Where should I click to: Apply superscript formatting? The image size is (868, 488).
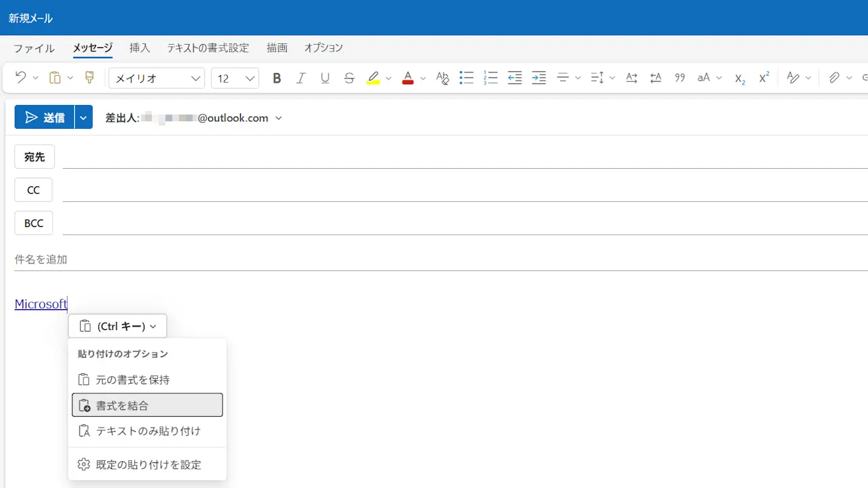tap(764, 78)
